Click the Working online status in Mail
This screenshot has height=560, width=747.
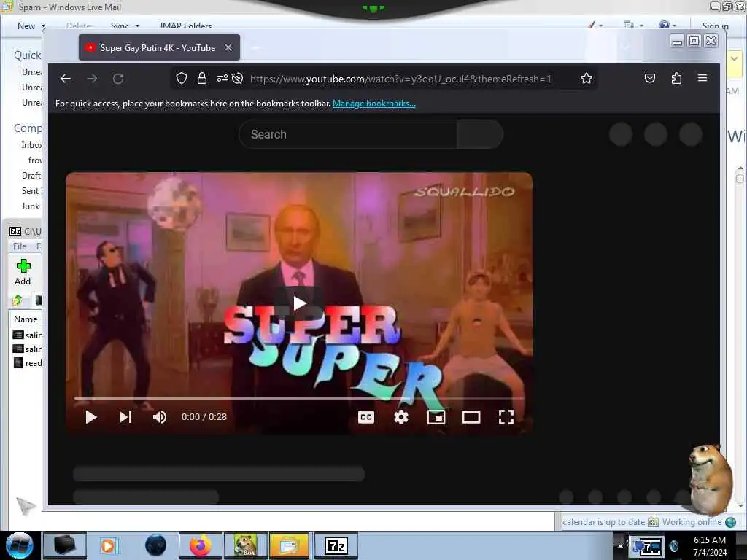pyautogui.click(x=692, y=522)
